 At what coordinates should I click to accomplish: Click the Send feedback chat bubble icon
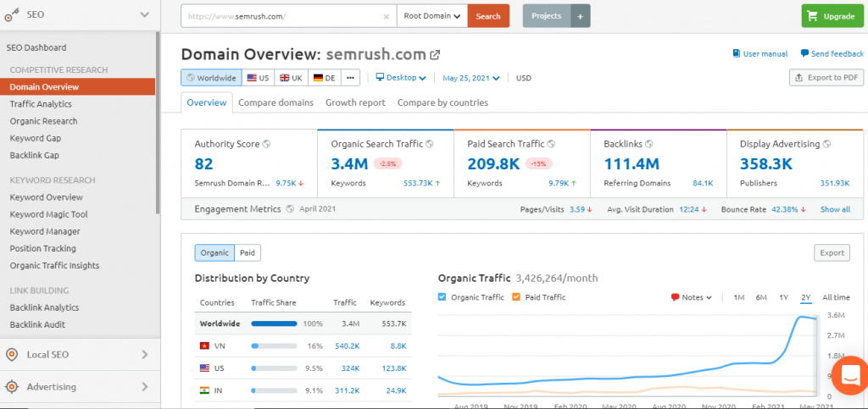coord(804,53)
